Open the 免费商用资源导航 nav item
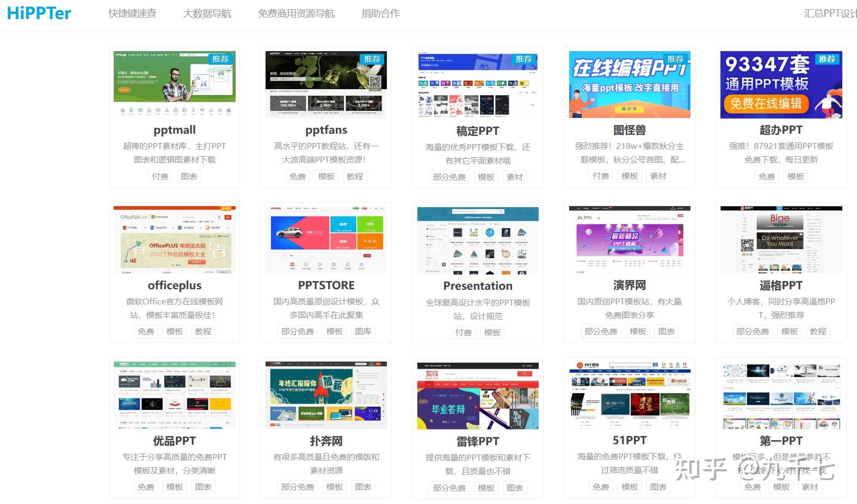The image size is (857, 504). click(296, 14)
